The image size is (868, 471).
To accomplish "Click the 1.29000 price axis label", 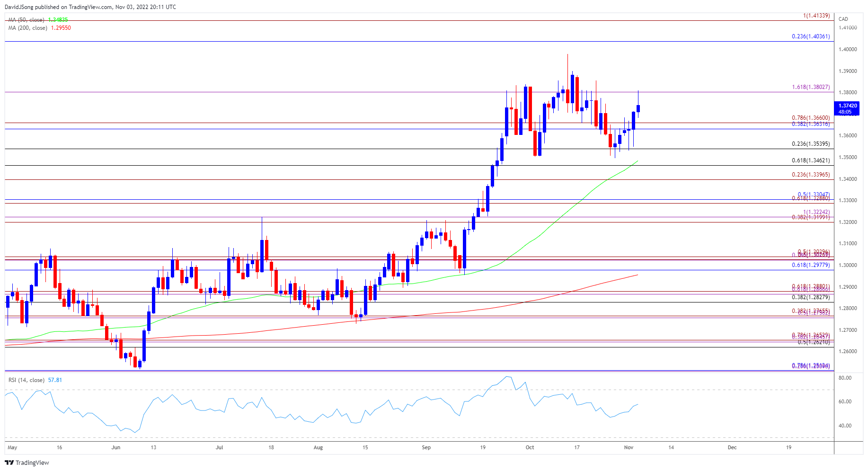I will tap(848, 287).
